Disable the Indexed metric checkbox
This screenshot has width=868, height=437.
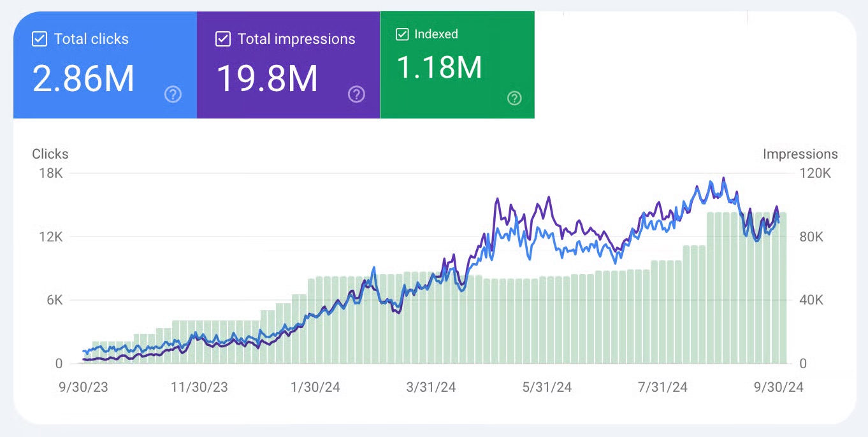tap(402, 34)
